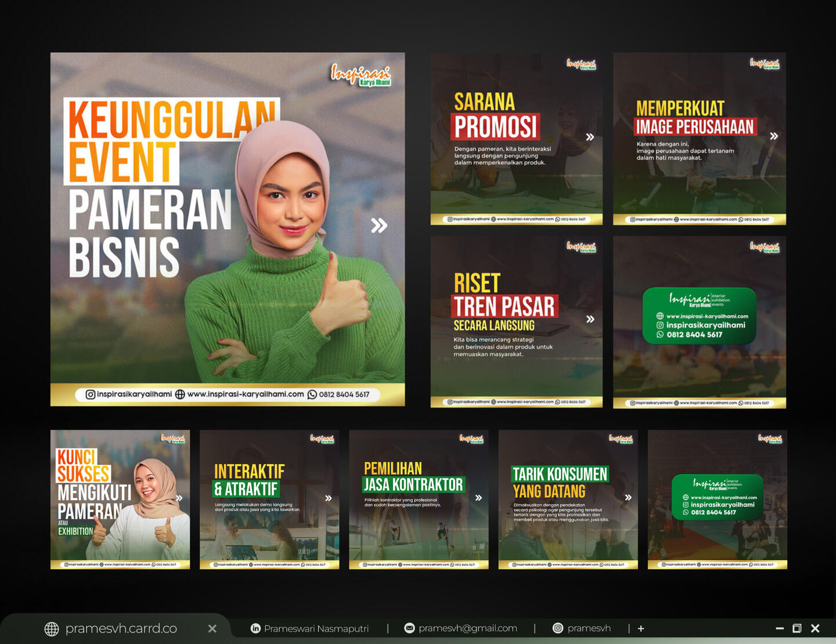The image size is (836, 644).
Task: Select the Prameswari Nasmaputri tab
Action: [x=316, y=628]
